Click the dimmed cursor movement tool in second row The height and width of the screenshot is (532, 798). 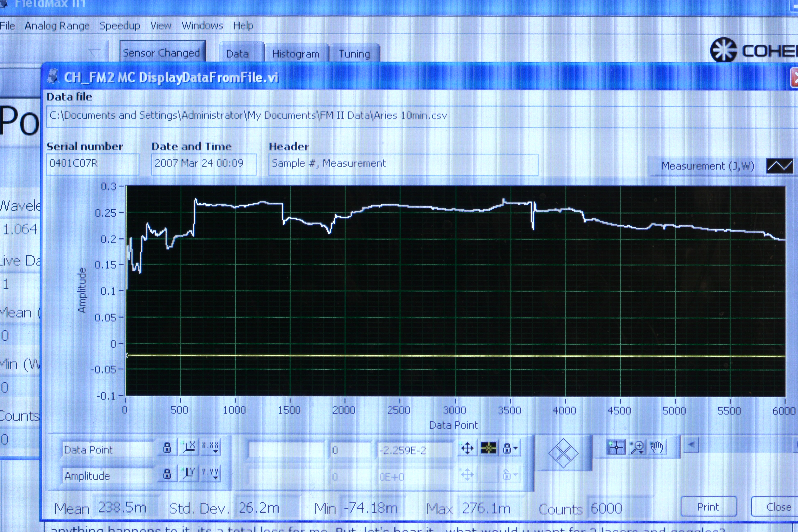coord(467,475)
